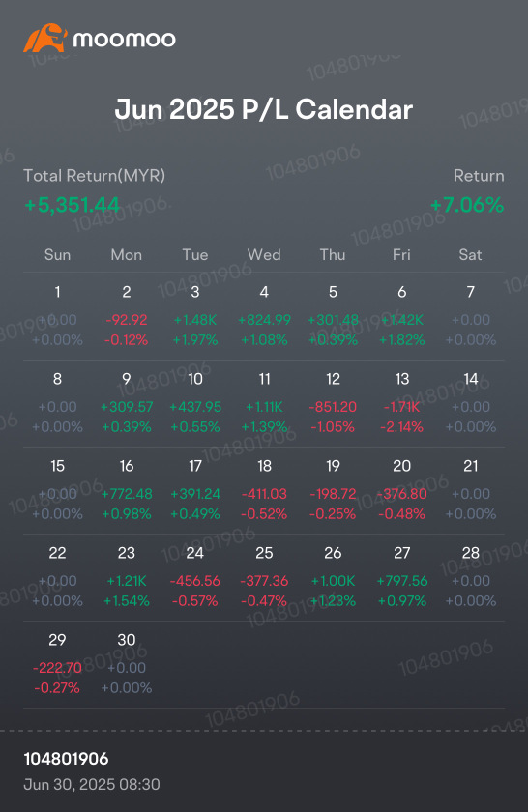Tap the account ID 104801906 at bottom
Viewport: 528px width, 812px height.
[x=67, y=759]
